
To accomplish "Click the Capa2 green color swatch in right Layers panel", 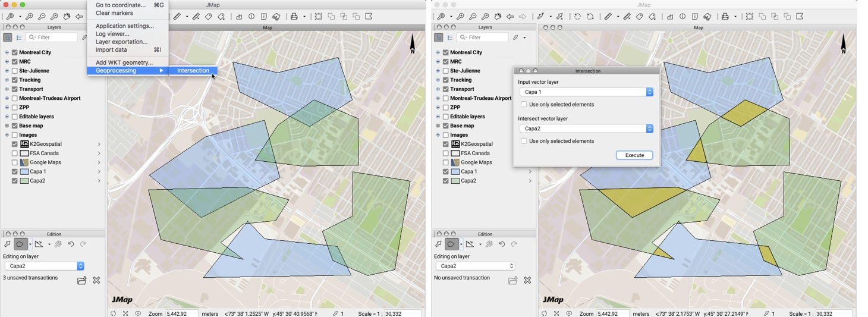I will [455, 181].
